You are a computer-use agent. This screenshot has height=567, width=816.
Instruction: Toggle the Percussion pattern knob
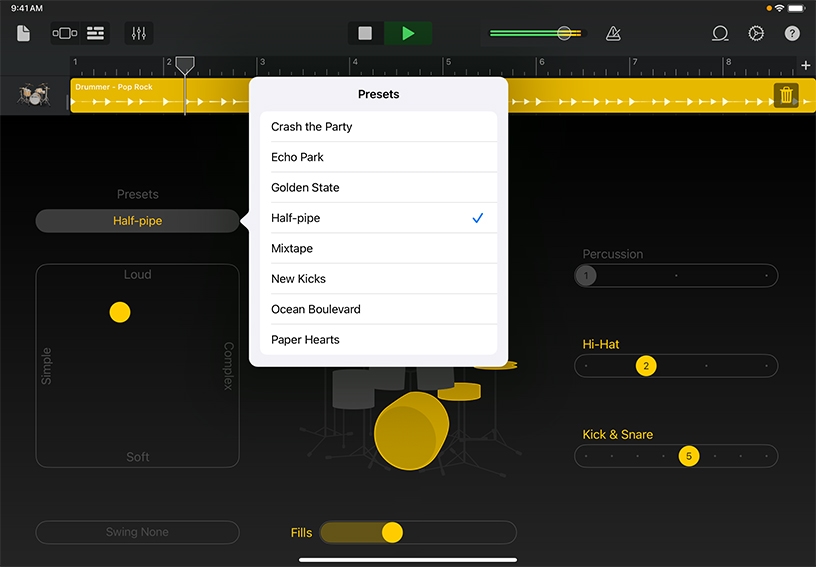pyautogui.click(x=587, y=275)
